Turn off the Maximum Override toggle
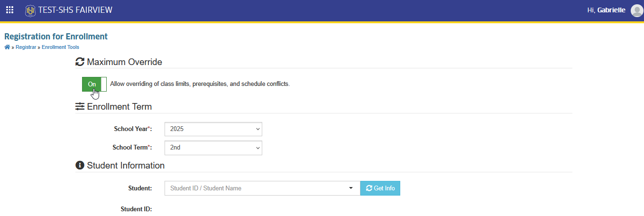The height and width of the screenshot is (216, 644). tap(94, 84)
